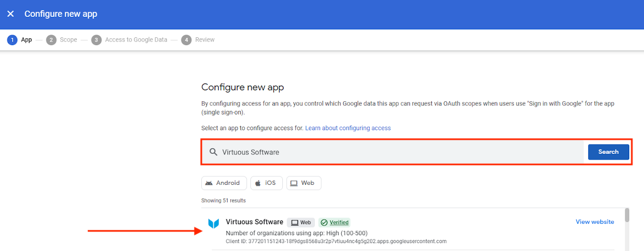Go to step 3 Access to Google Data

pos(129,40)
